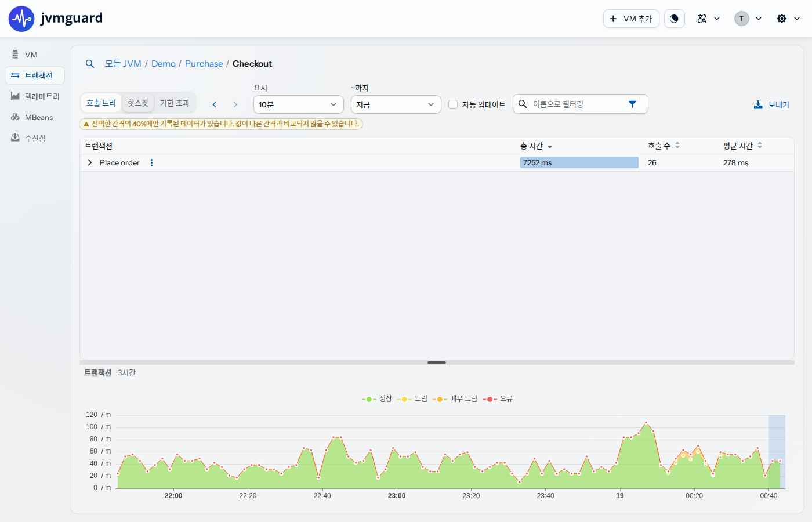This screenshot has height=522, width=812.
Task: Enable 자동 업데이트 checkbox
Action: click(x=453, y=104)
